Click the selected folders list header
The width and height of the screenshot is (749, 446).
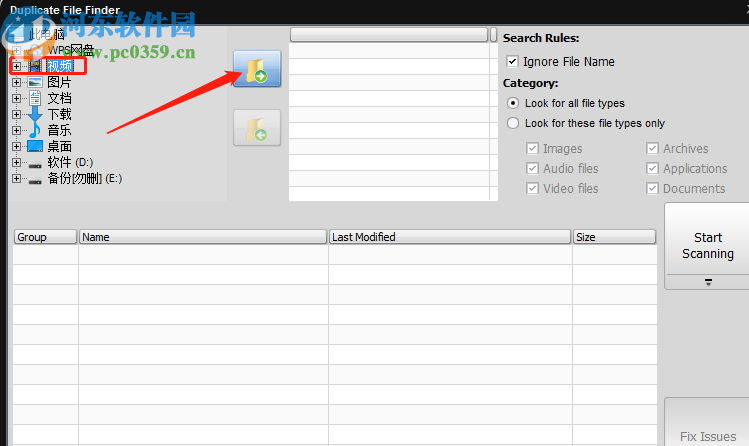(x=389, y=35)
